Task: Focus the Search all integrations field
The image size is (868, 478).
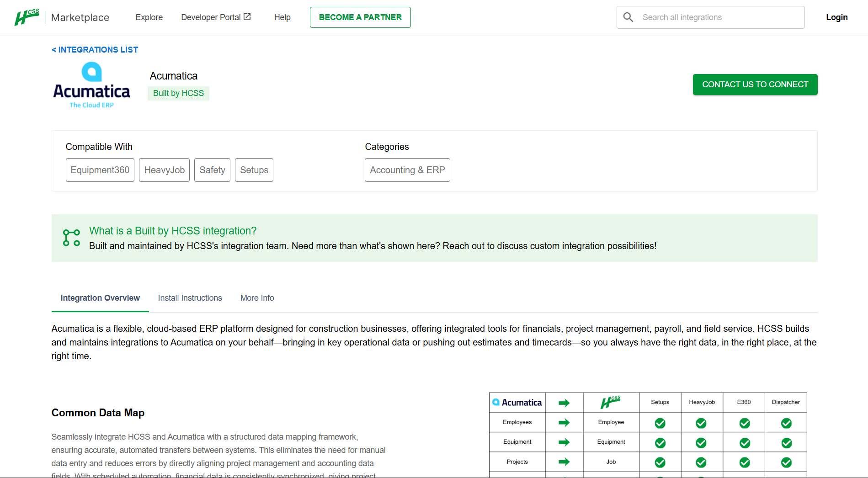Action: (710, 17)
